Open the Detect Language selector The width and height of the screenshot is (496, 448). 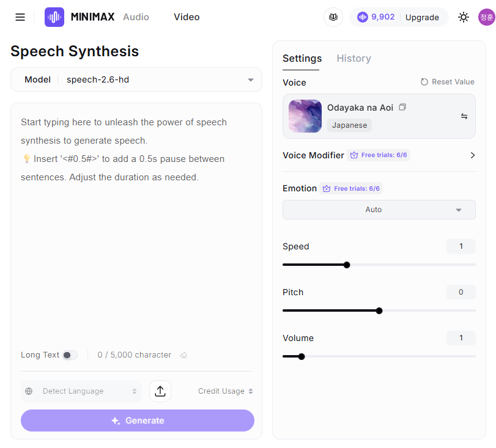[x=81, y=391]
